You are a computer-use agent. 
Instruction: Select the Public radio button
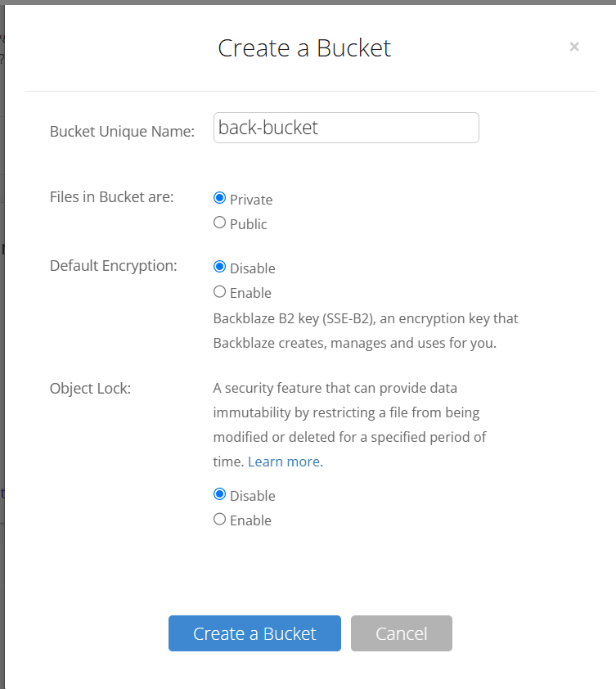pyautogui.click(x=219, y=222)
